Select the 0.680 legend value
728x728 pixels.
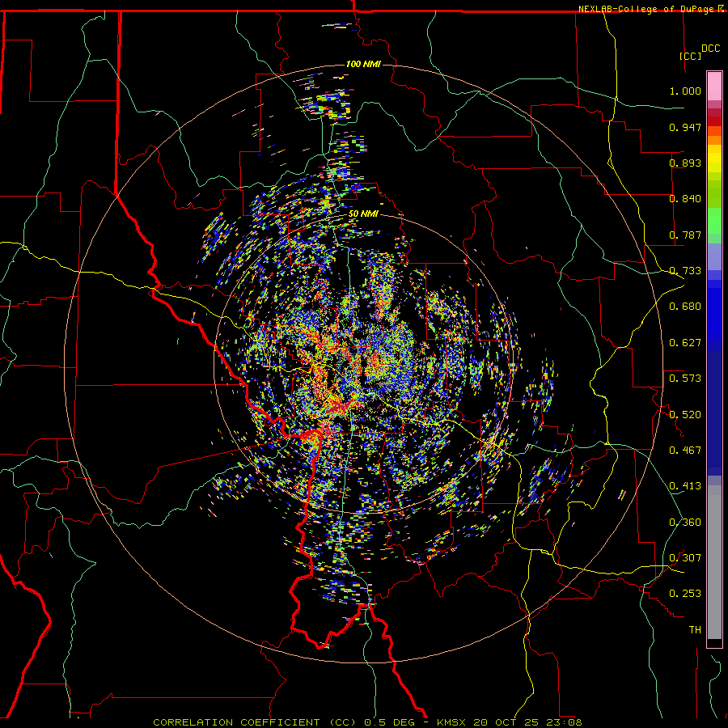point(685,307)
